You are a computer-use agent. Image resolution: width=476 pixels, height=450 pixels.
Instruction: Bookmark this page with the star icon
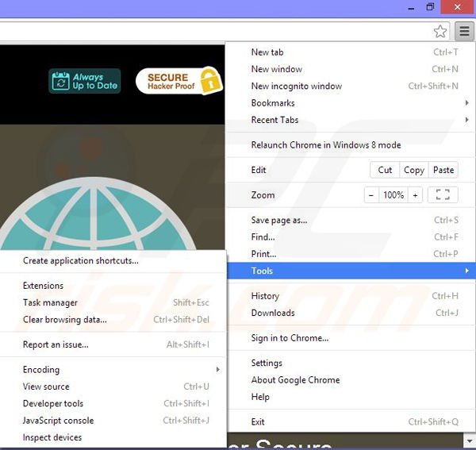pyautogui.click(x=440, y=31)
